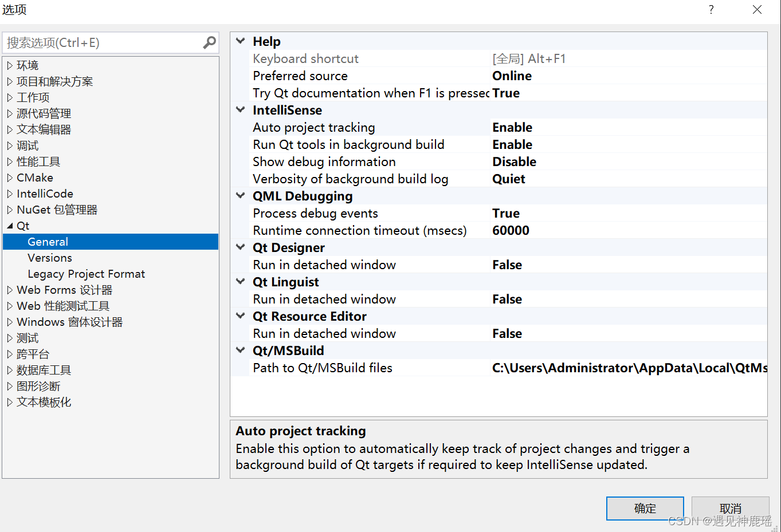Expand the NuGet 包管理器 node arrow
This screenshot has width=781, height=532.
[10, 210]
